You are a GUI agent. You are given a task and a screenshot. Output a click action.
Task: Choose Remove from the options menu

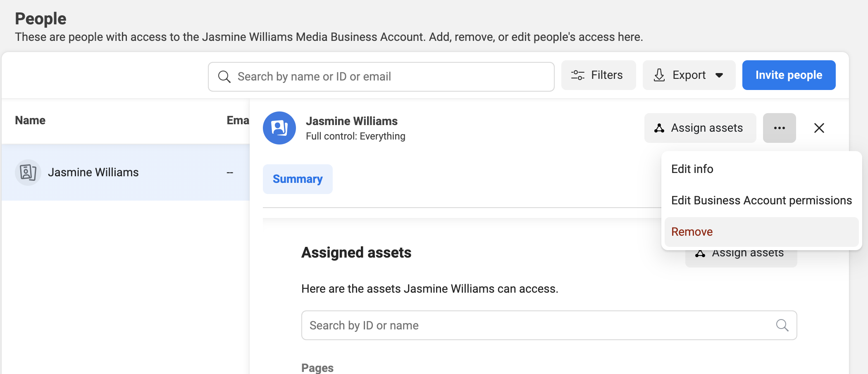(x=692, y=232)
